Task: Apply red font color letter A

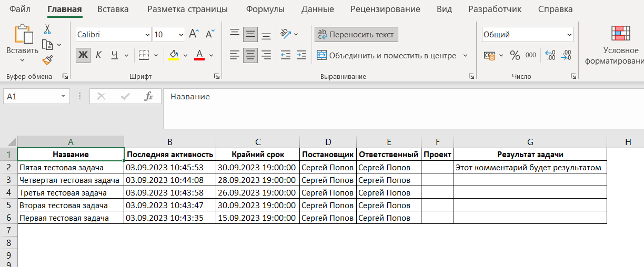Action: point(199,55)
